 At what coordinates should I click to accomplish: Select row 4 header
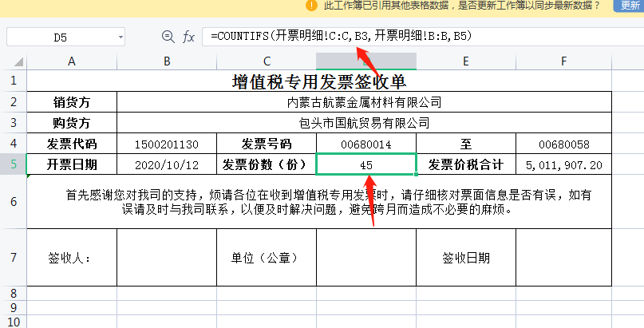coord(13,144)
